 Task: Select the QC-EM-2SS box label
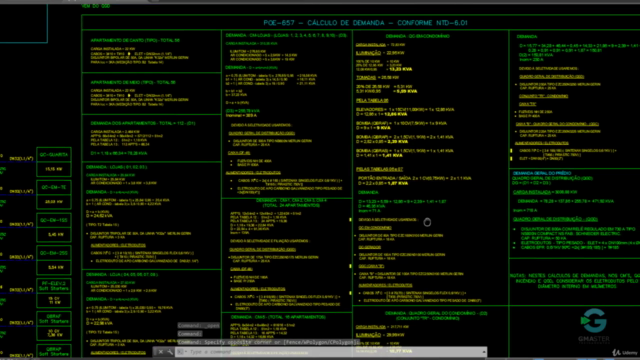point(54,253)
